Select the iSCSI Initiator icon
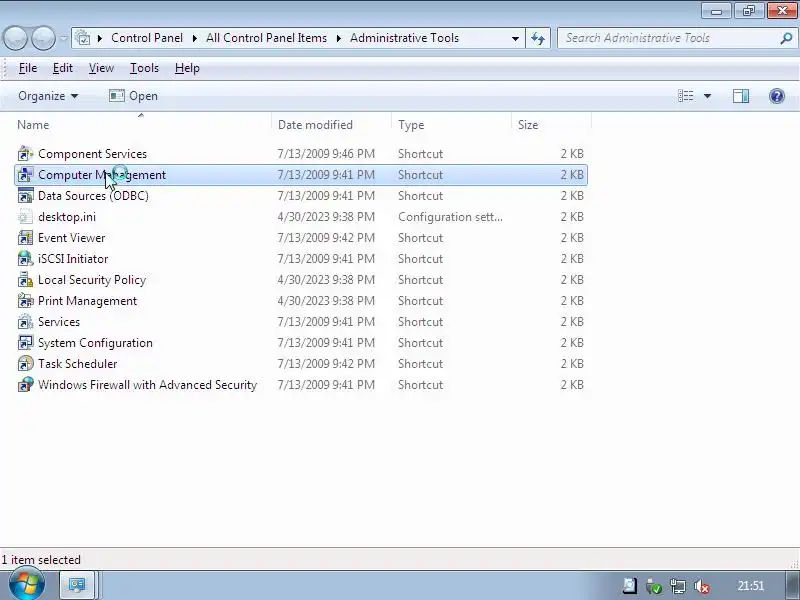Viewport: 800px width, 600px height. tap(25, 259)
